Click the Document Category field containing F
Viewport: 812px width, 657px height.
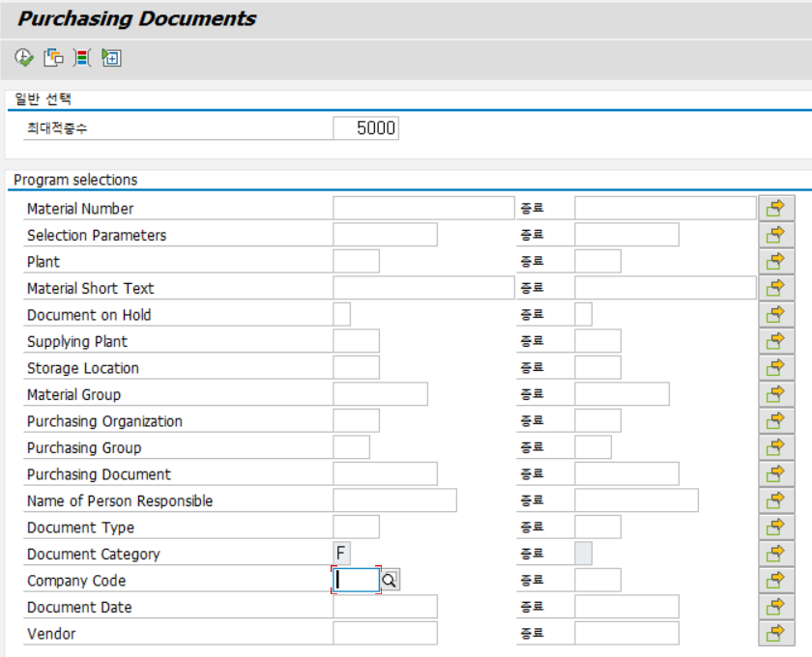[x=341, y=554]
